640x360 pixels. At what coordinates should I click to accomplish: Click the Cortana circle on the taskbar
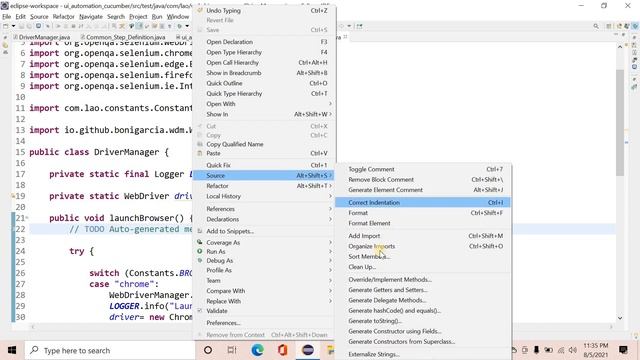pos(208,350)
